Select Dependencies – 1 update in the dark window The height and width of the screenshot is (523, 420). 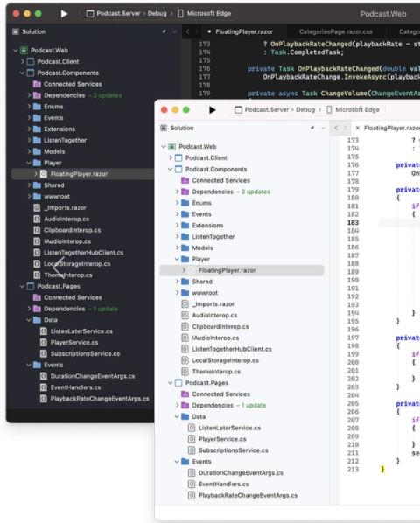coord(80,309)
